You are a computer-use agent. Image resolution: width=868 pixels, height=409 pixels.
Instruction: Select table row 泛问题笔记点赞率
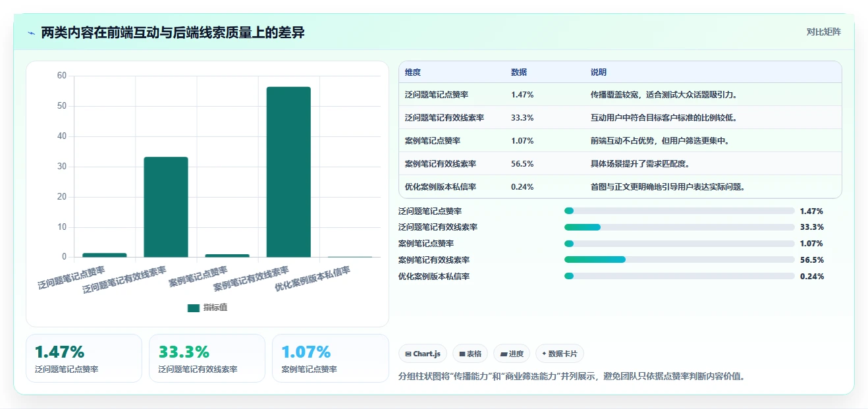click(620, 94)
